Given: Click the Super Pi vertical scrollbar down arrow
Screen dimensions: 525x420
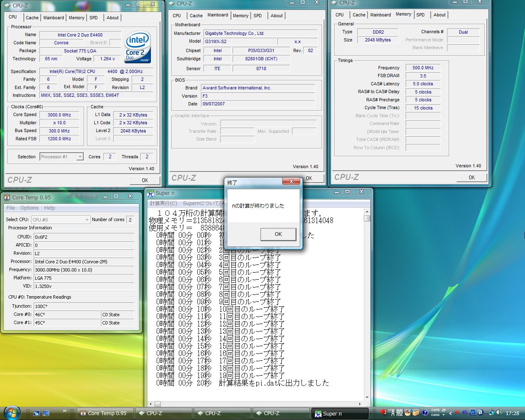Looking at the screenshot, I should click(367, 397).
